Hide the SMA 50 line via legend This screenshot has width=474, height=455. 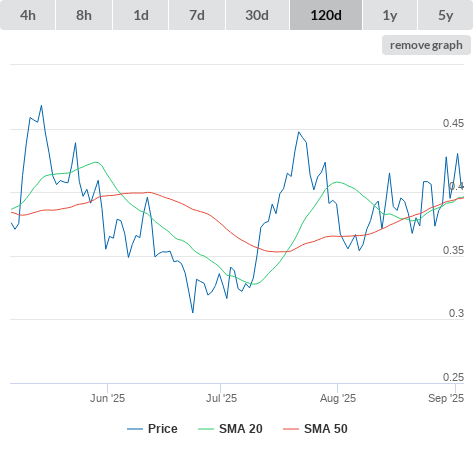coord(326,429)
